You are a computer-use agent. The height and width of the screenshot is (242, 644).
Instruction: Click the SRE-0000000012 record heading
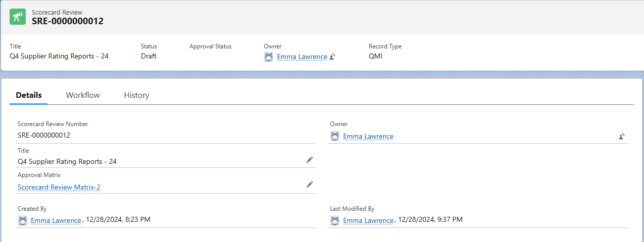point(68,21)
